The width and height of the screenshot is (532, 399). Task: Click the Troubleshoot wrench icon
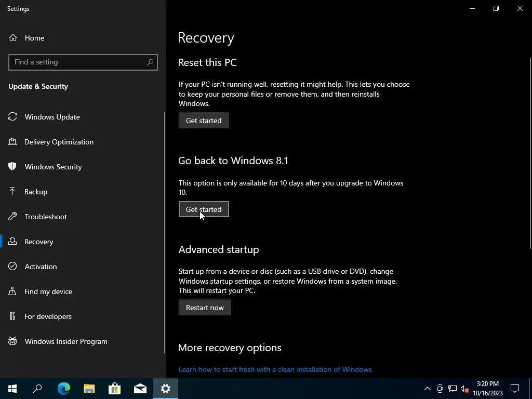click(12, 217)
